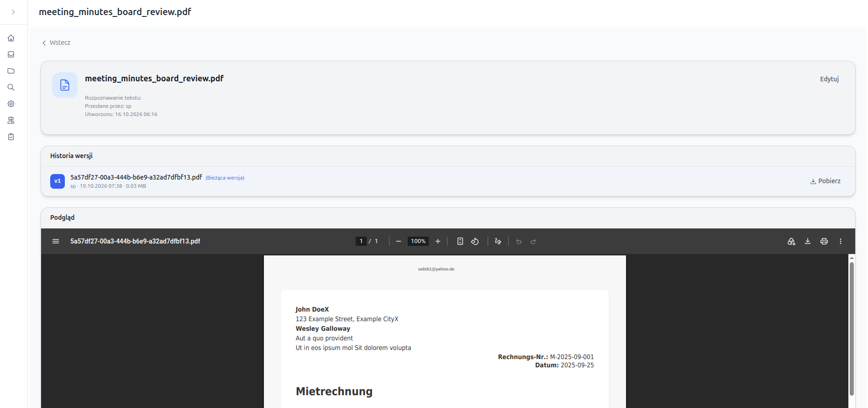Print the PDF document
This screenshot has width=868, height=408.
(824, 241)
